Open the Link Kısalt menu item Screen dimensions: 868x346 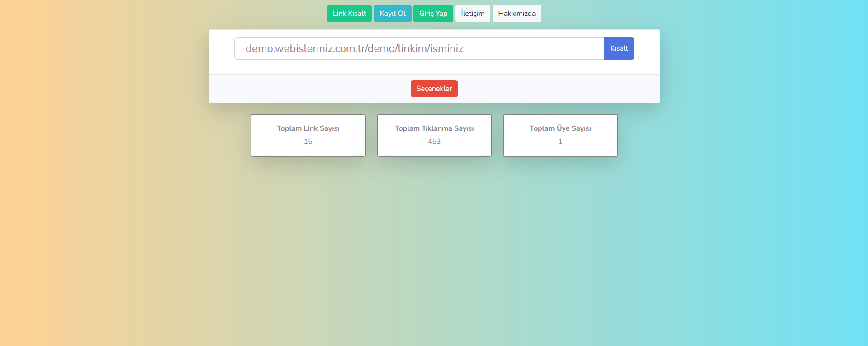pos(349,14)
